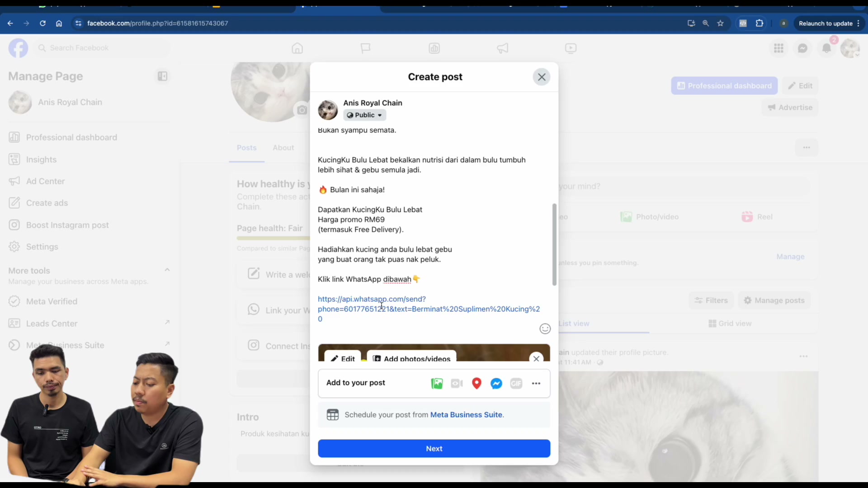This screenshot has height=488, width=868.
Task: Click the Search Facebook field
Action: (x=102, y=48)
